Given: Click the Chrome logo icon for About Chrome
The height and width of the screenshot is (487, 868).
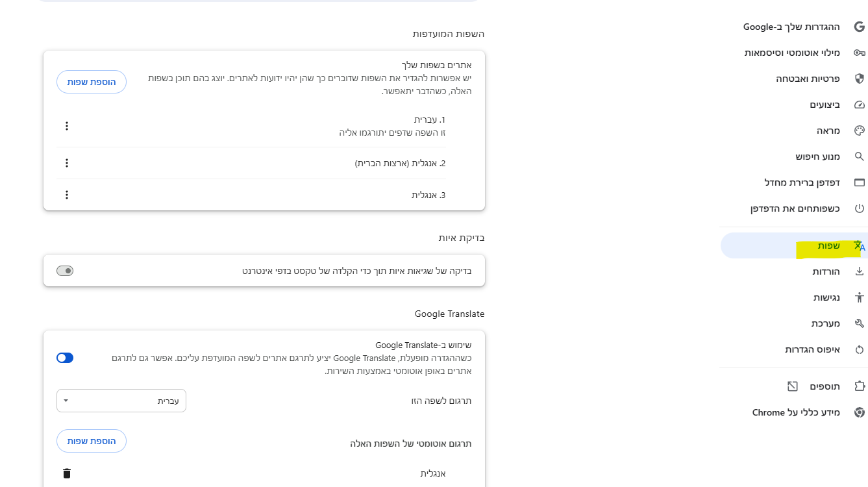Looking at the screenshot, I should 859,412.
